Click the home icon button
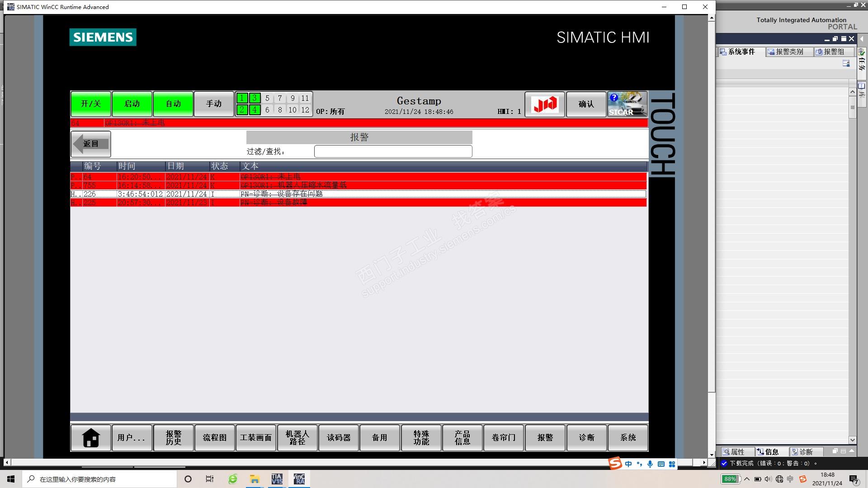Screen dimensions: 868x488 click(90, 437)
